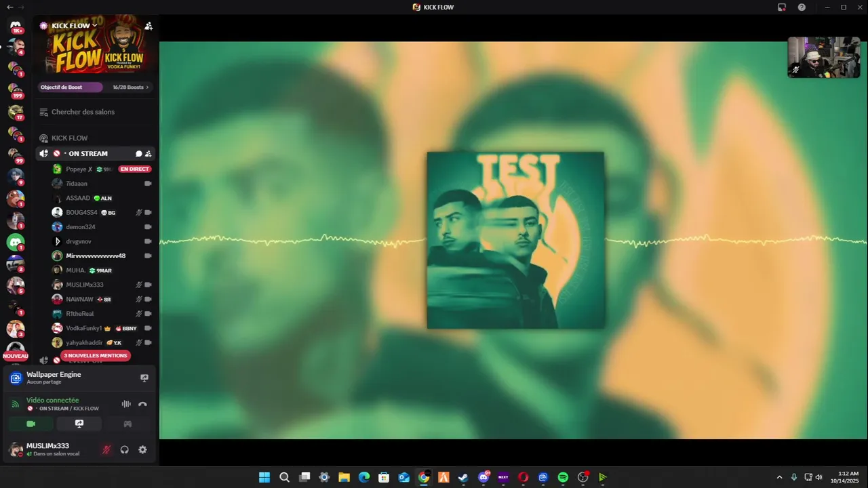Open Google Chrome from the taskbar
The image size is (868, 488).
[x=424, y=477]
